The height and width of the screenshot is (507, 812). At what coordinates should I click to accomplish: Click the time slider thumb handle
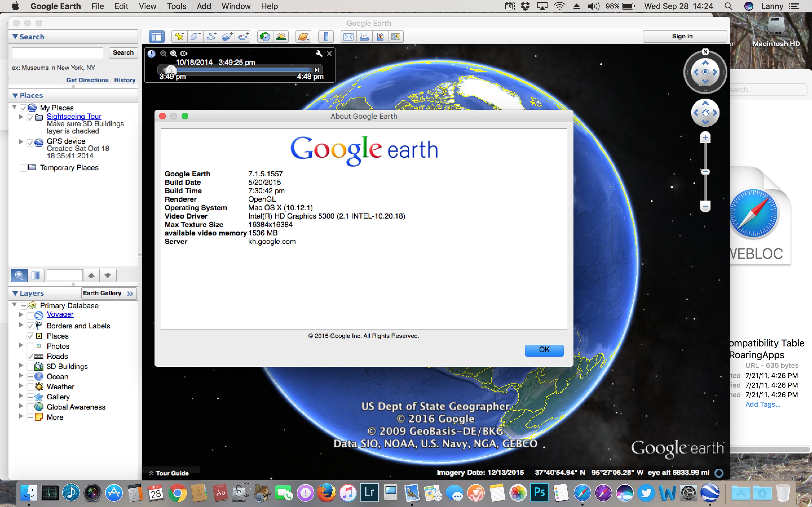point(171,70)
